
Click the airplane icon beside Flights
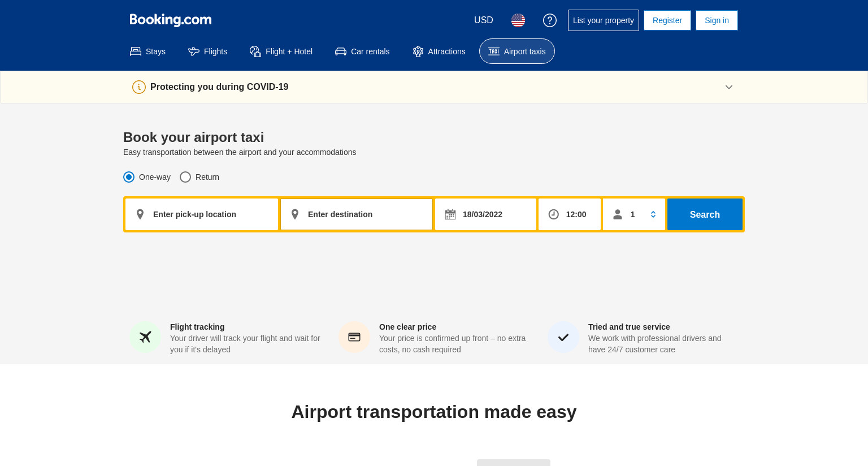tap(194, 51)
